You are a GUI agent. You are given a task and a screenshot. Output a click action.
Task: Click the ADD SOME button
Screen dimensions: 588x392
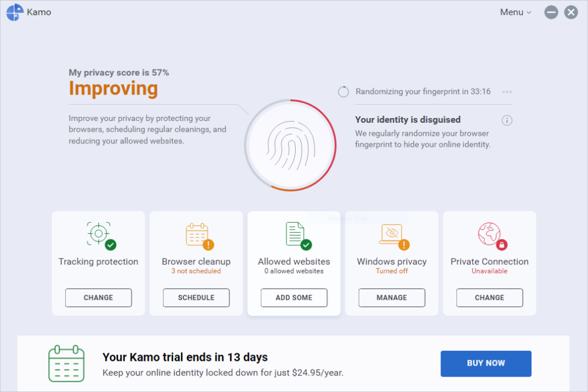pos(294,297)
